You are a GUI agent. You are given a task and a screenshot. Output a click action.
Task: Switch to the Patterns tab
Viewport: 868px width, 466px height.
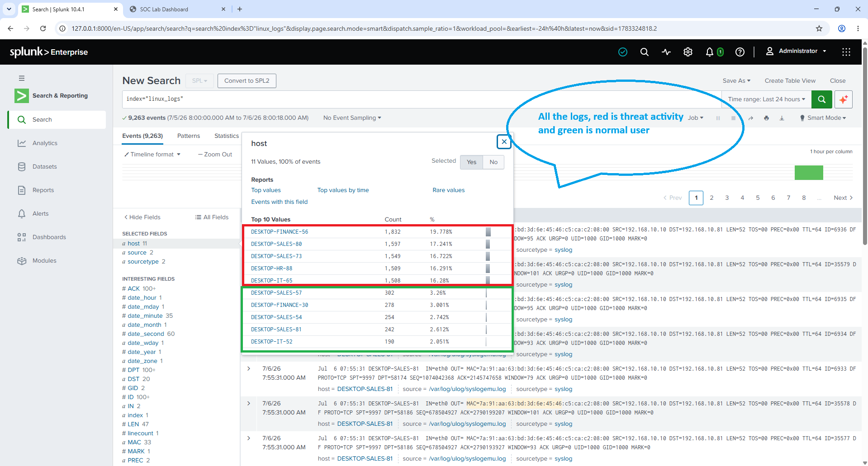pos(189,136)
